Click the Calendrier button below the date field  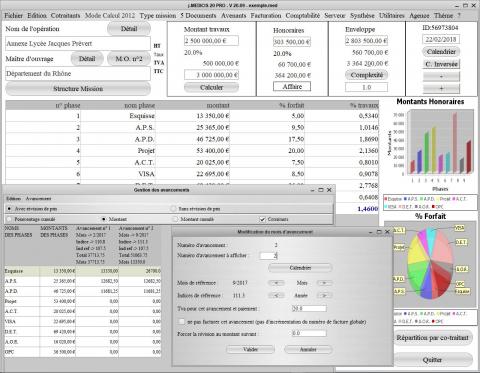click(441, 52)
